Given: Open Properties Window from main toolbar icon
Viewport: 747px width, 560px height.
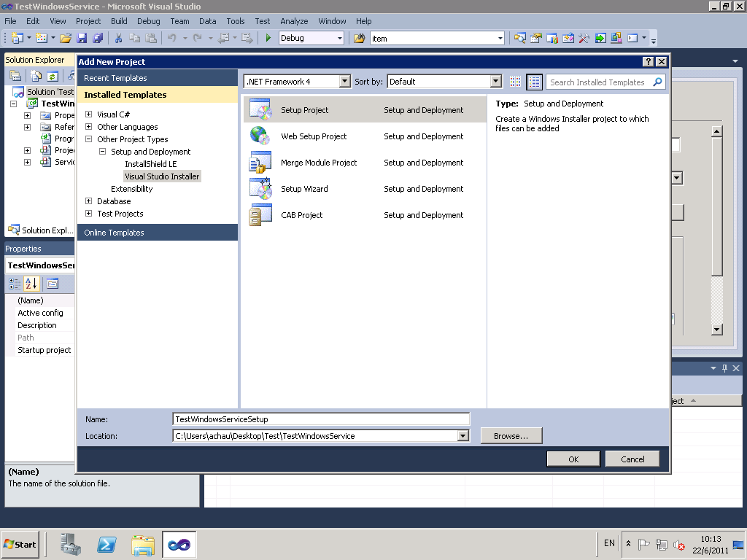Looking at the screenshot, I should pyautogui.click(x=536, y=38).
